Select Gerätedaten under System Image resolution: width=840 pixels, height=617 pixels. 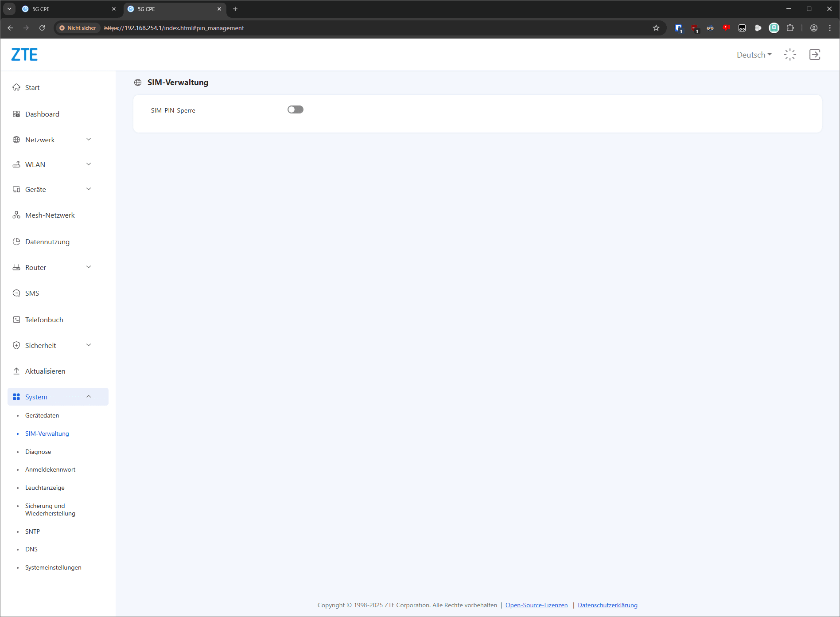tap(42, 415)
